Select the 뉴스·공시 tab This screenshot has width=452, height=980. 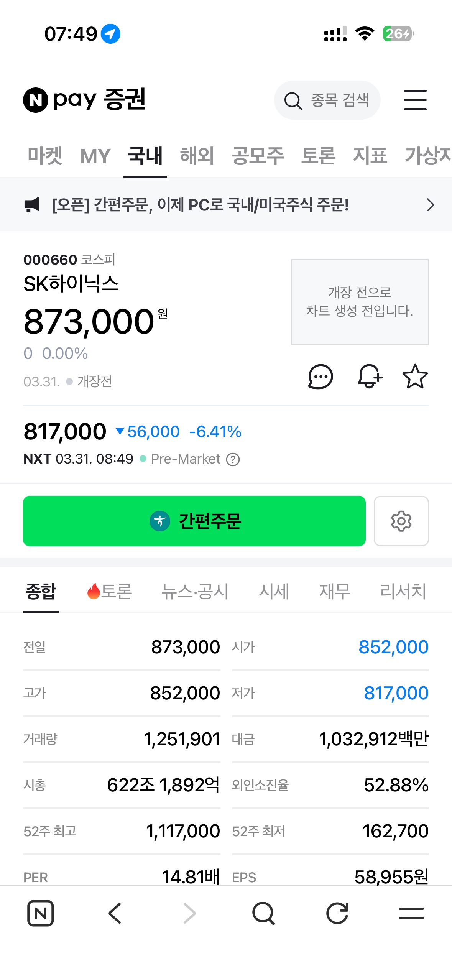coord(195,591)
